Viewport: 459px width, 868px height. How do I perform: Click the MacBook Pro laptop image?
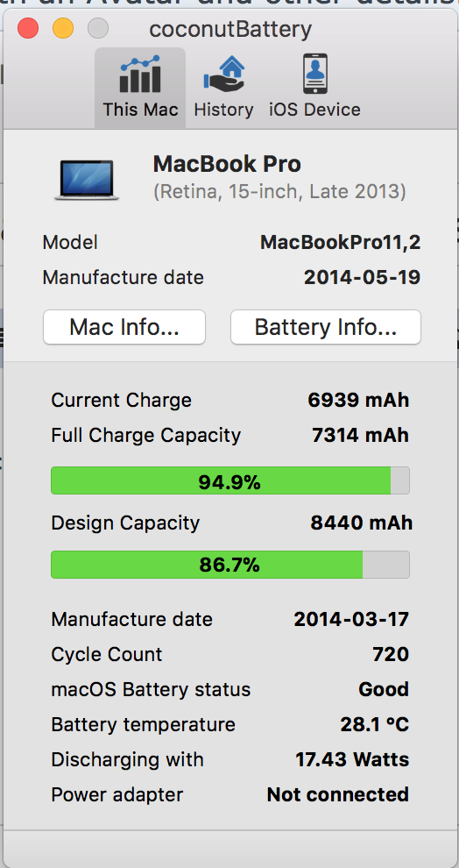point(87,180)
